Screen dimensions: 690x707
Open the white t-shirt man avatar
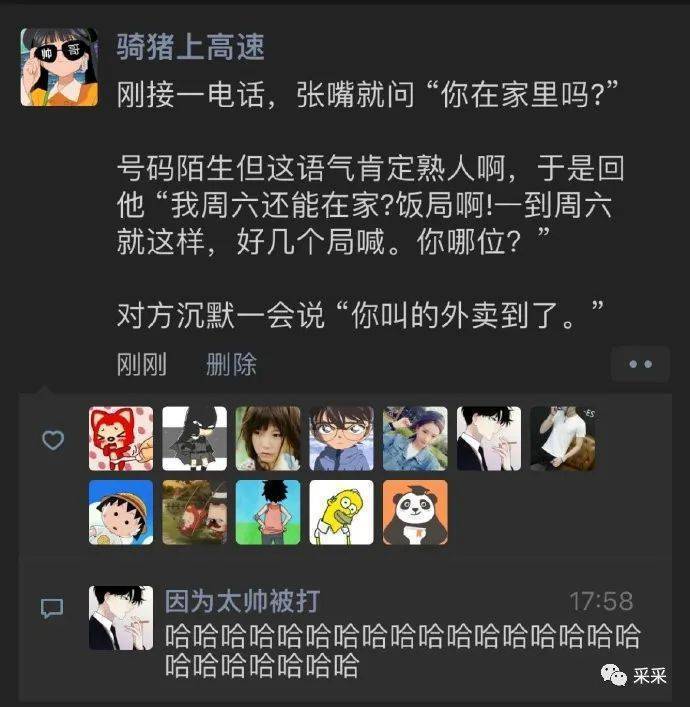pos(563,439)
